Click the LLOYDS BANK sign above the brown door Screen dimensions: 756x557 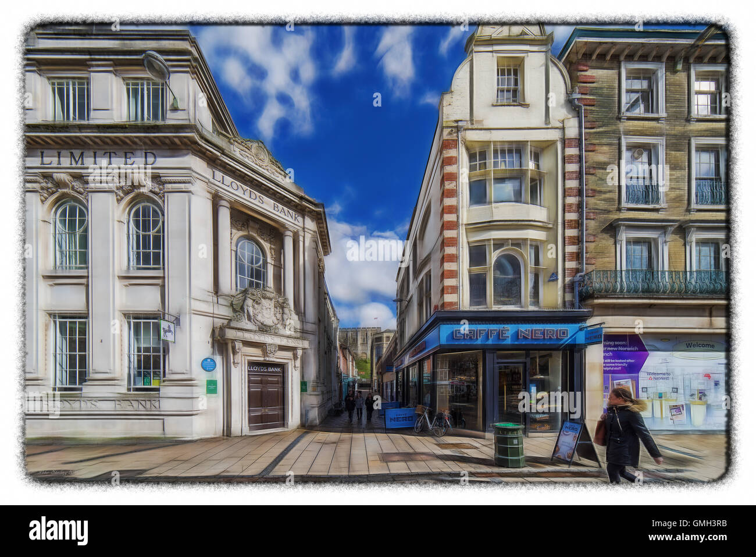265,369
